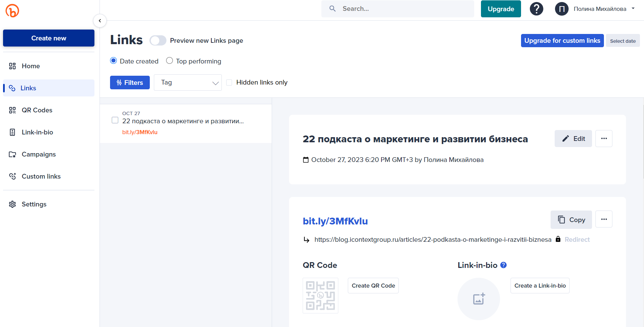Open the Tag dropdown
The width and height of the screenshot is (644, 327).
click(188, 83)
